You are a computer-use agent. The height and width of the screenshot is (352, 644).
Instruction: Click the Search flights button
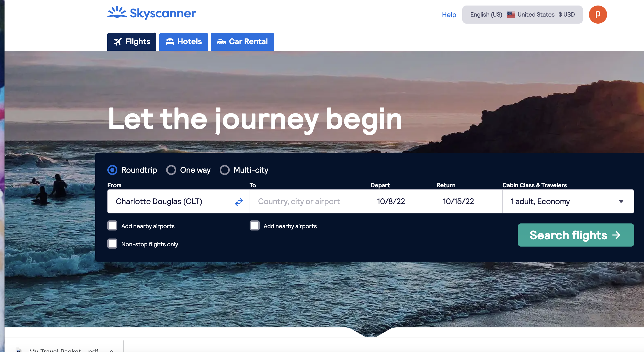576,235
